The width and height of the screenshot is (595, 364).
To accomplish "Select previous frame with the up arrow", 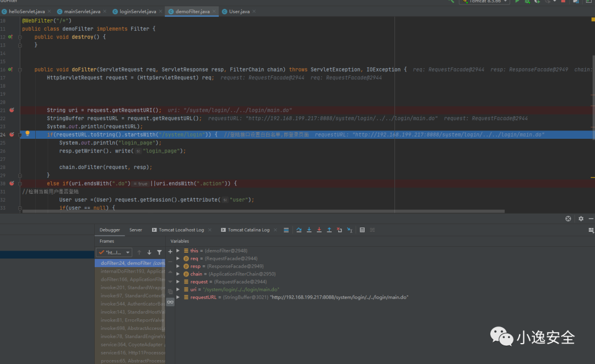I will click(139, 252).
